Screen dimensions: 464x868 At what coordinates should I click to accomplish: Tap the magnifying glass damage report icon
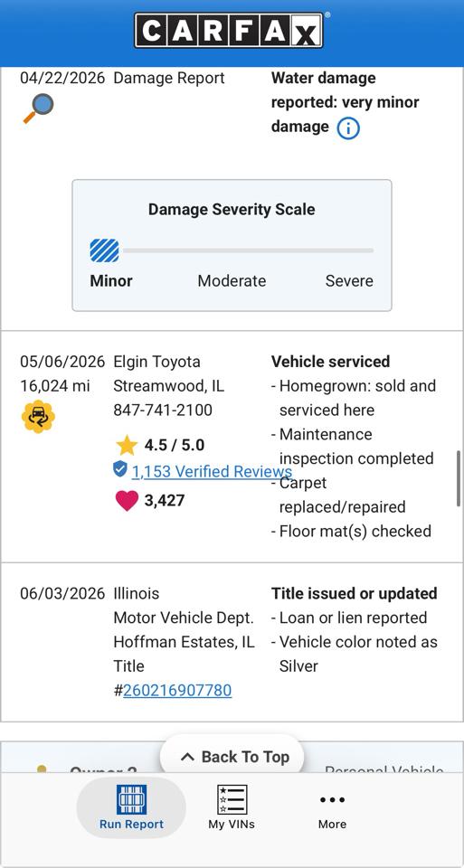[38, 108]
